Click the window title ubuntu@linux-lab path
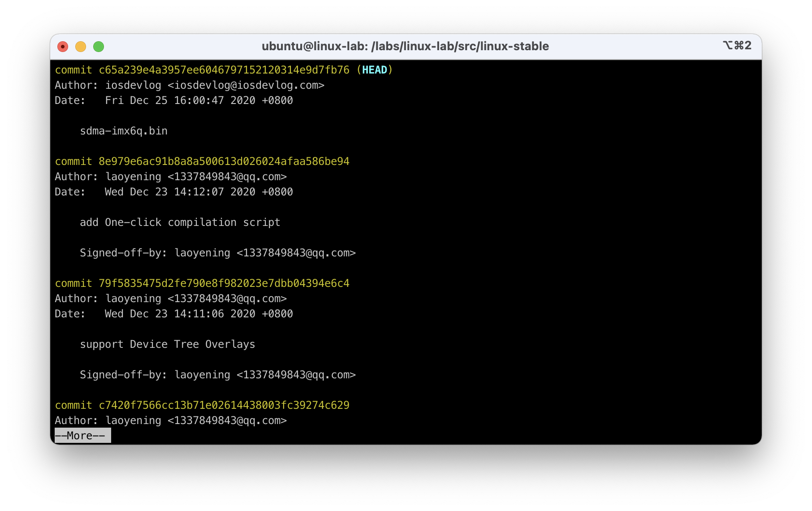Viewport: 812px width, 511px height. [x=405, y=46]
